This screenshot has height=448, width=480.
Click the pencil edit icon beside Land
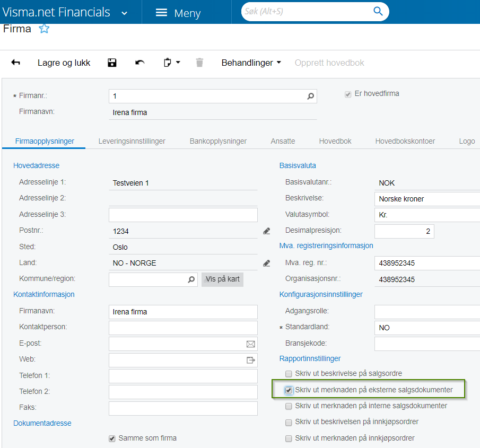click(267, 263)
